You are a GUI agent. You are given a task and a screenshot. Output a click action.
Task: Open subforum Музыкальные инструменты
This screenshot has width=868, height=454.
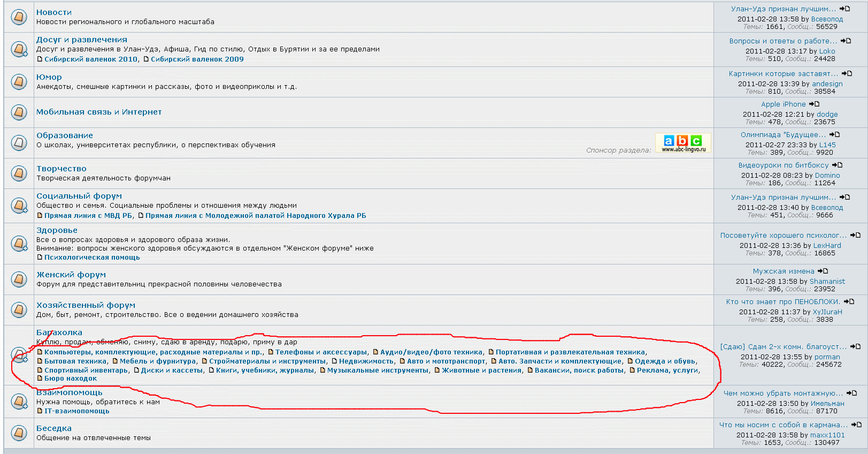click(x=378, y=370)
